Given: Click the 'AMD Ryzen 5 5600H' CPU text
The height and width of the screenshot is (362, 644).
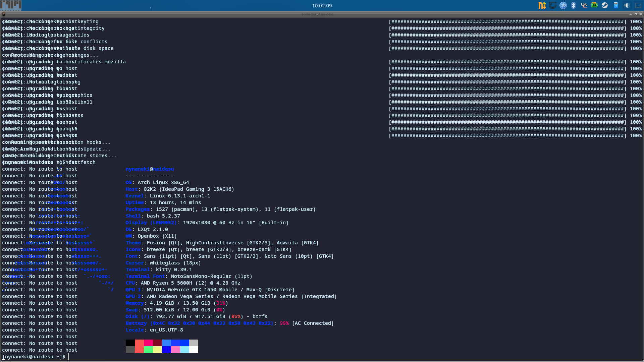Looking at the screenshot, I should coord(166,283).
